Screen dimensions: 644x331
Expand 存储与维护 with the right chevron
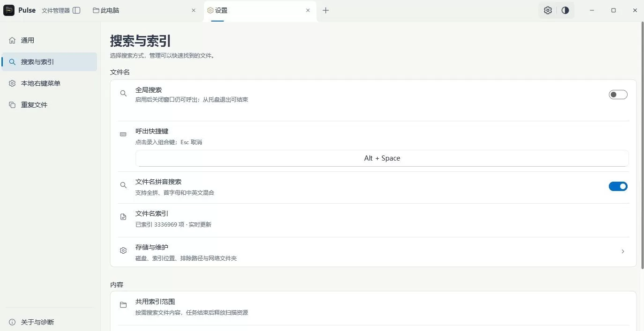pyautogui.click(x=623, y=251)
